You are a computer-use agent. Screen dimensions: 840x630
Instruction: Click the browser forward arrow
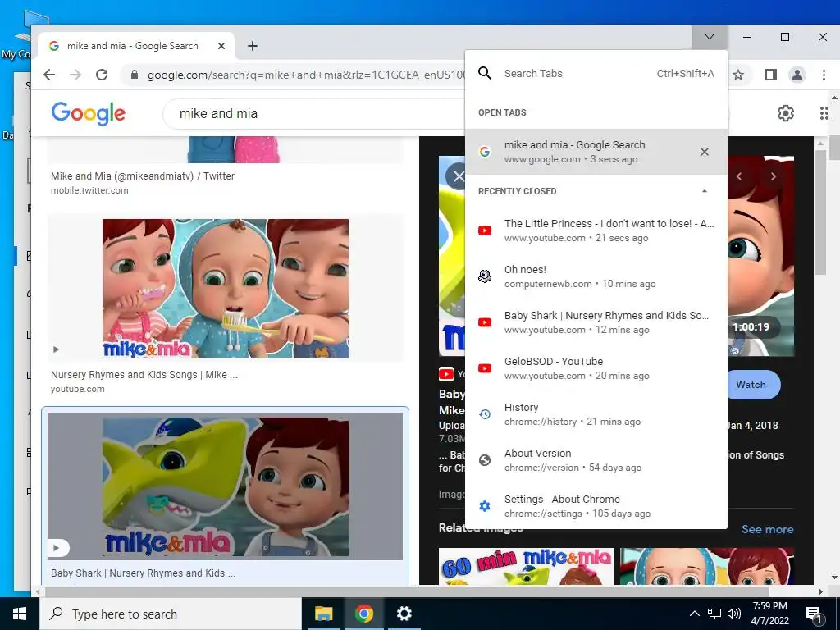(x=75, y=75)
